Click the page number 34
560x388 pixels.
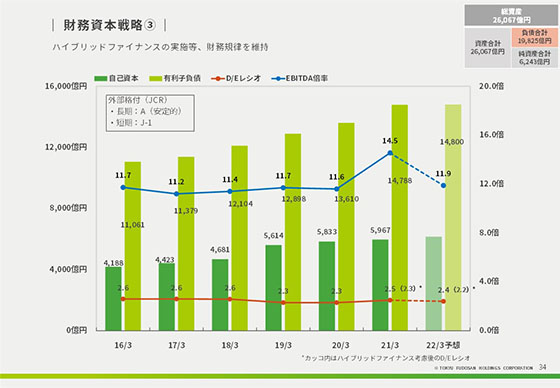(x=542, y=367)
